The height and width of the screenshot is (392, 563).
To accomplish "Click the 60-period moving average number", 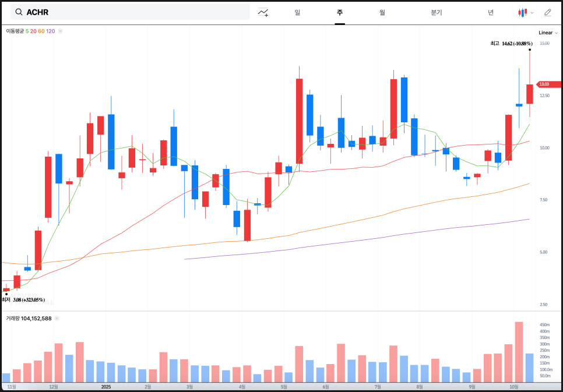I will pos(41,31).
